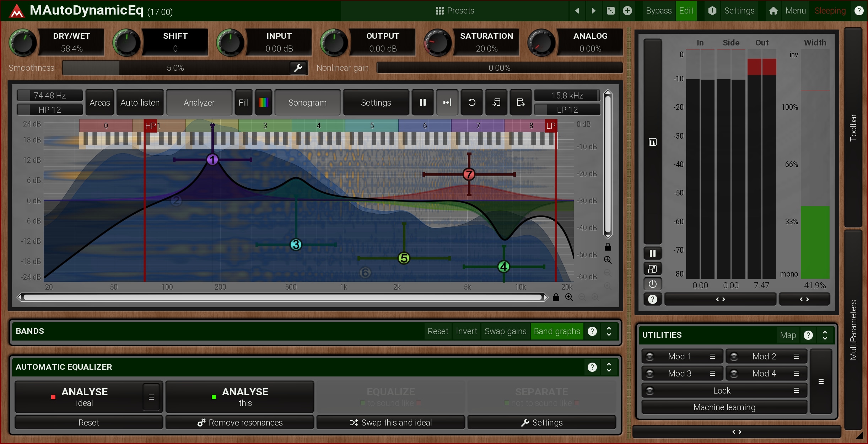Viewport: 868px width, 444px height.
Task: Click the home icon next to Menu
Action: (773, 11)
